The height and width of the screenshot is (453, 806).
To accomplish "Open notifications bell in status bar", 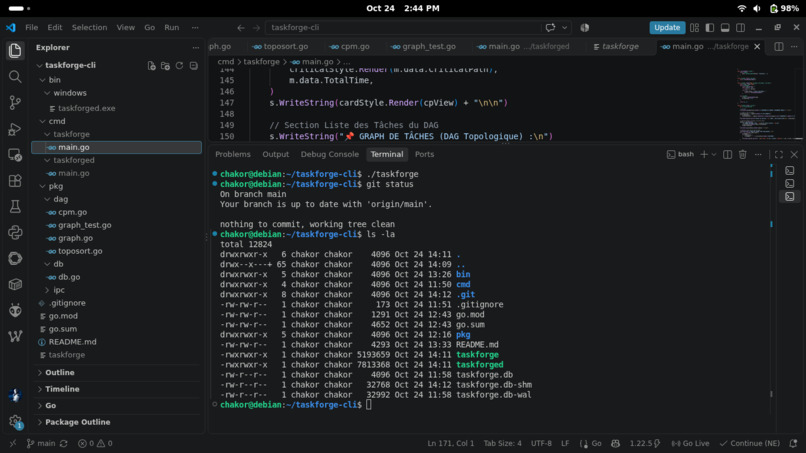I will (x=793, y=443).
